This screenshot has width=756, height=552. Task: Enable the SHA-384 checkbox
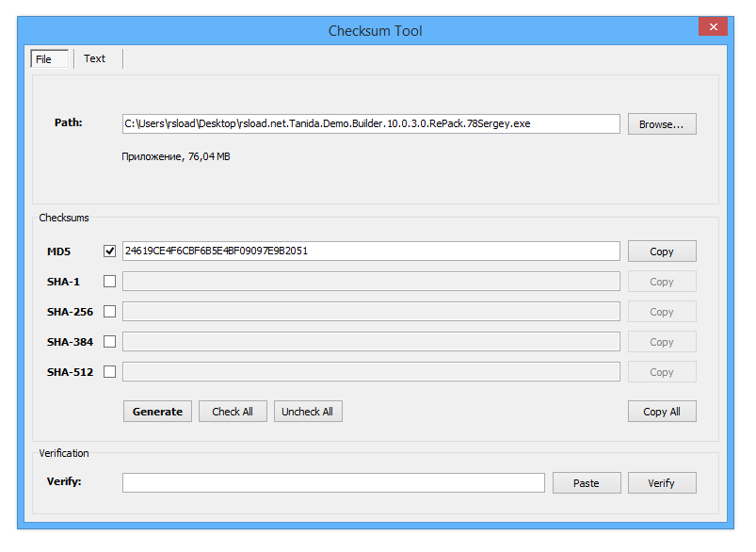click(x=109, y=342)
